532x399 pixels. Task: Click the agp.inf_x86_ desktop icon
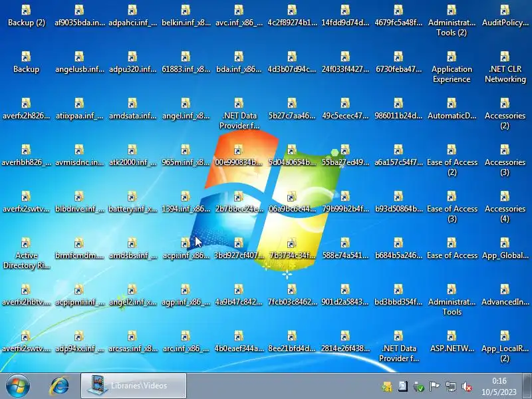(x=186, y=295)
